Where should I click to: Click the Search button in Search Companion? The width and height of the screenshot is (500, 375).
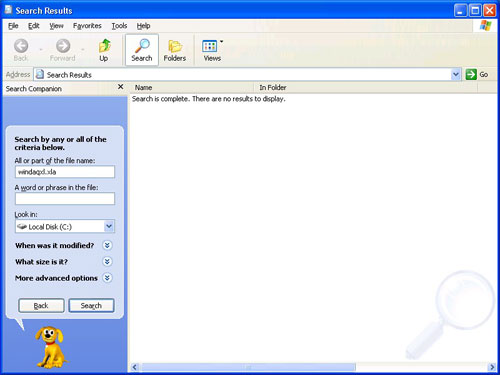point(91,305)
